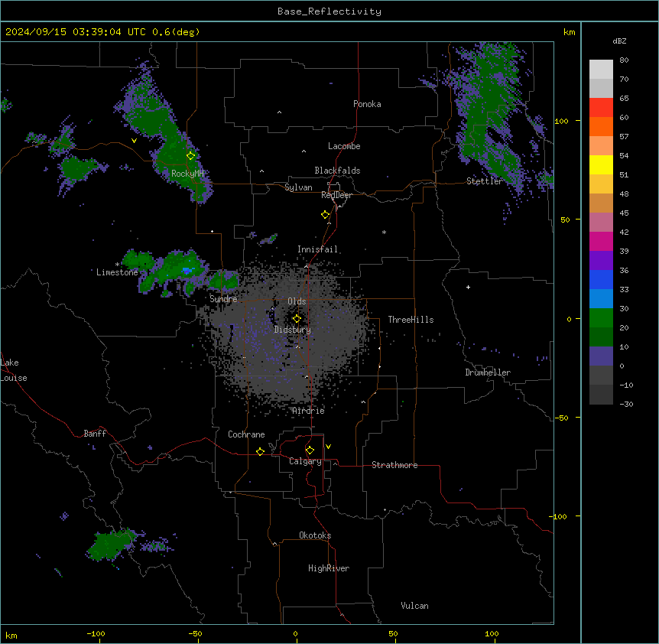This screenshot has height=644, width=659.
Task: Click the Blackfalds city label
Action: [x=337, y=171]
